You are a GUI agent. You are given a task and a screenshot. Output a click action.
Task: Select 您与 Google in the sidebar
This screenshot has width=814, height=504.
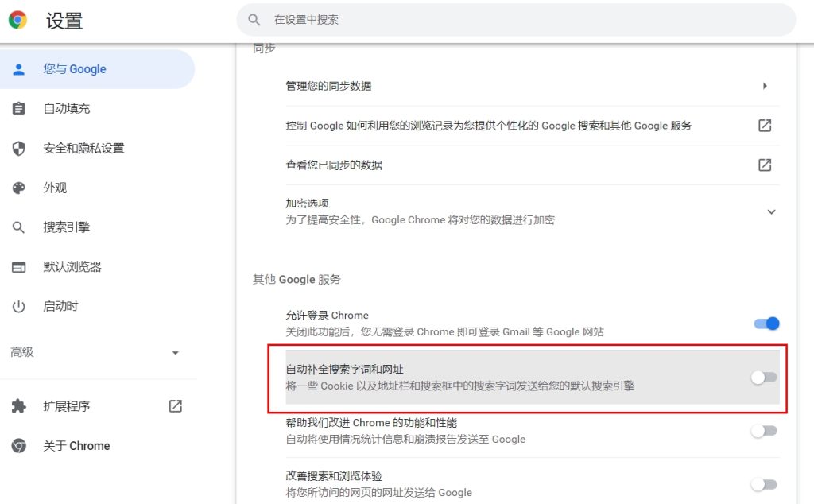[x=97, y=69]
